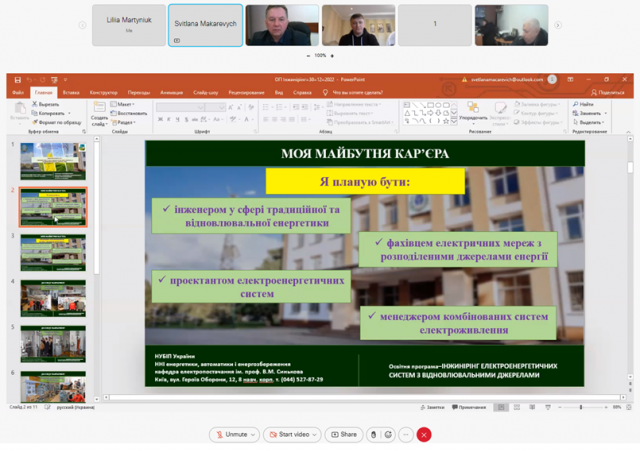Expand the shapes gallery more arrow
This screenshot has height=452, width=640.
point(454,121)
